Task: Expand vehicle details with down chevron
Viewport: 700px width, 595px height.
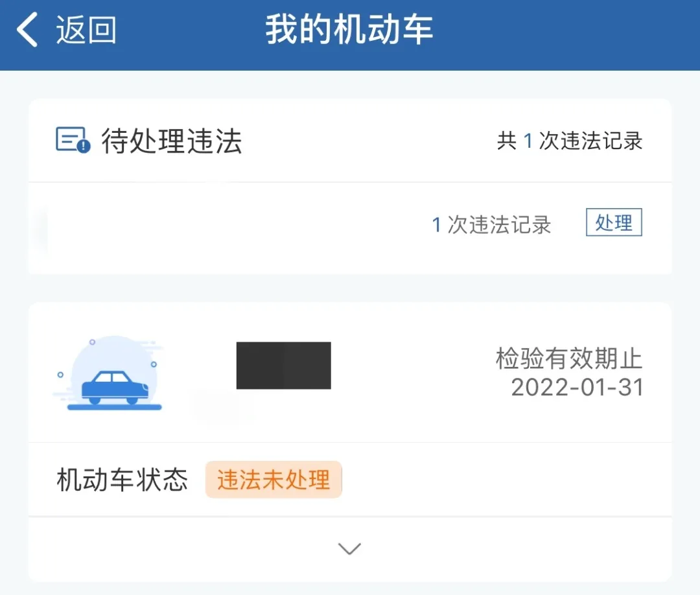Action: (x=349, y=548)
